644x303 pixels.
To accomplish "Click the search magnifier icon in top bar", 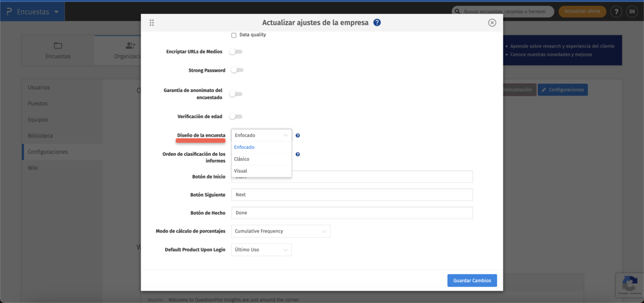I will [457, 11].
